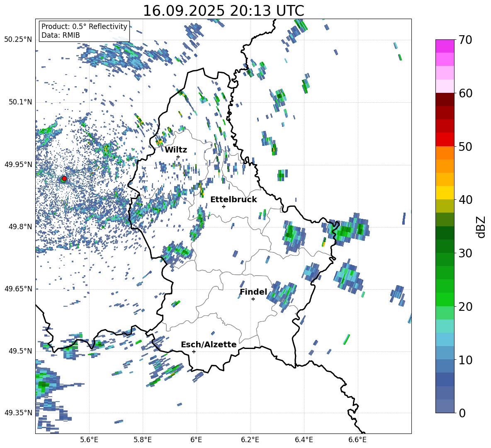Click the slate blue band at 0 dBZ

click(x=445, y=406)
